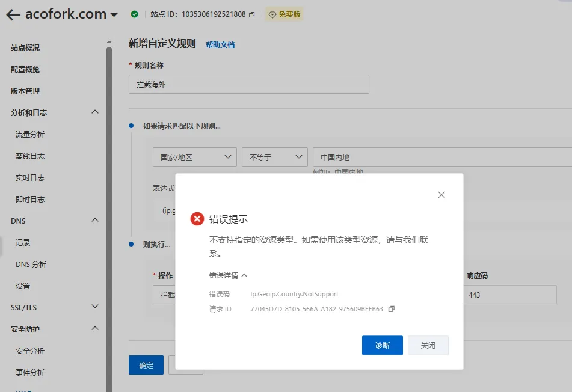Image resolution: width=572 pixels, height=392 pixels.
Task: Click the back arrow beside acofork.com
Action: click(13, 15)
